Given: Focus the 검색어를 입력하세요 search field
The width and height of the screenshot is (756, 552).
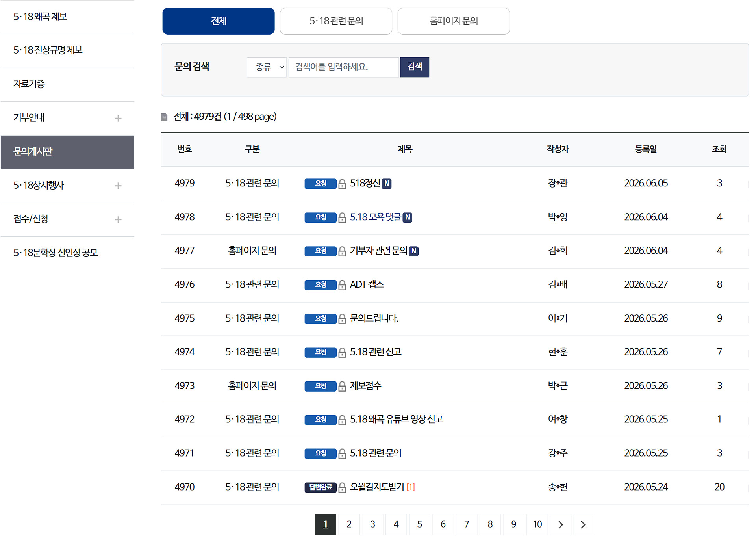Looking at the screenshot, I should (344, 67).
